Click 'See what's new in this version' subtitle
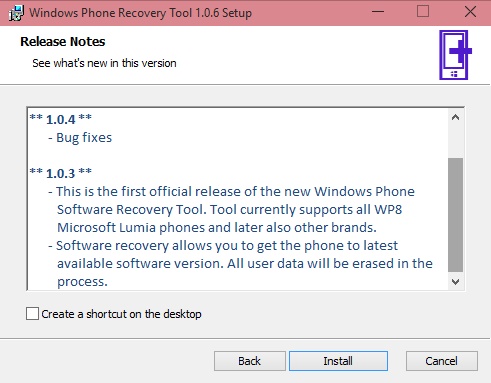 pyautogui.click(x=104, y=63)
